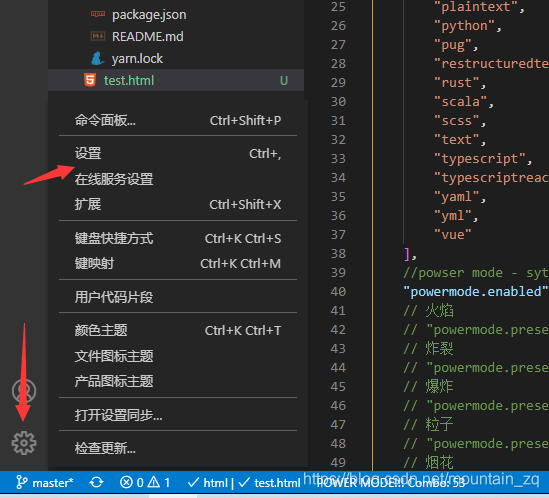Choose 打开设置同步... menu entry
This screenshot has width=549, height=498.
(x=178, y=415)
